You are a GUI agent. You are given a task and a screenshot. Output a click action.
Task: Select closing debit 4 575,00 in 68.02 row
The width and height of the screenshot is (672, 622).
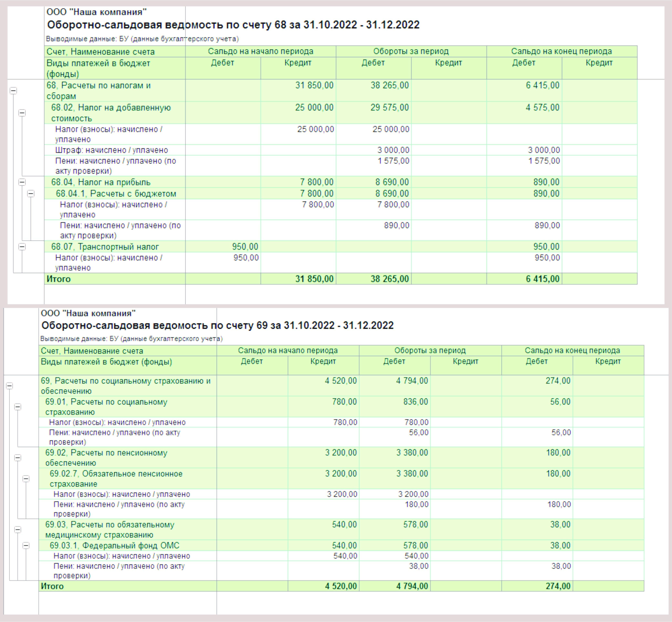point(543,107)
